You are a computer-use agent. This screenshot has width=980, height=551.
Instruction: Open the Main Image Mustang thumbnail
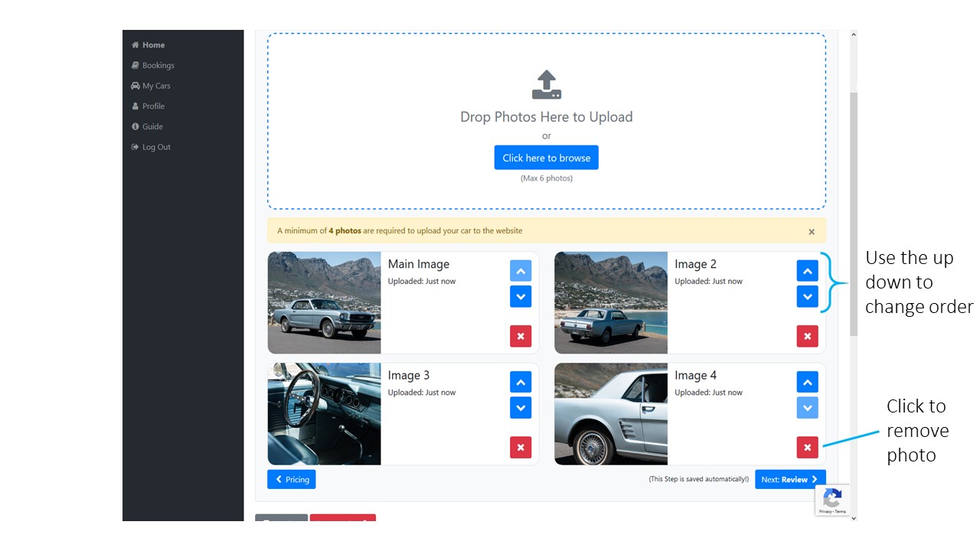click(x=324, y=303)
